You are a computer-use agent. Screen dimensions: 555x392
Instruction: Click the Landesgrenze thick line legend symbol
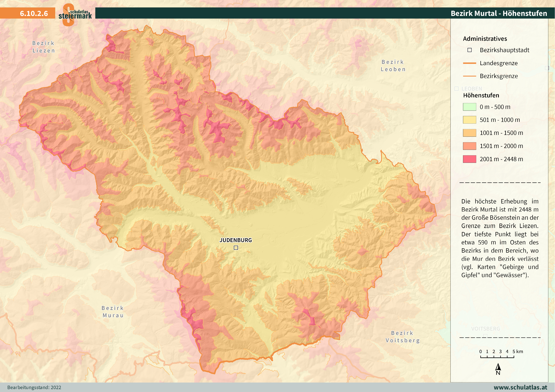tap(469, 63)
